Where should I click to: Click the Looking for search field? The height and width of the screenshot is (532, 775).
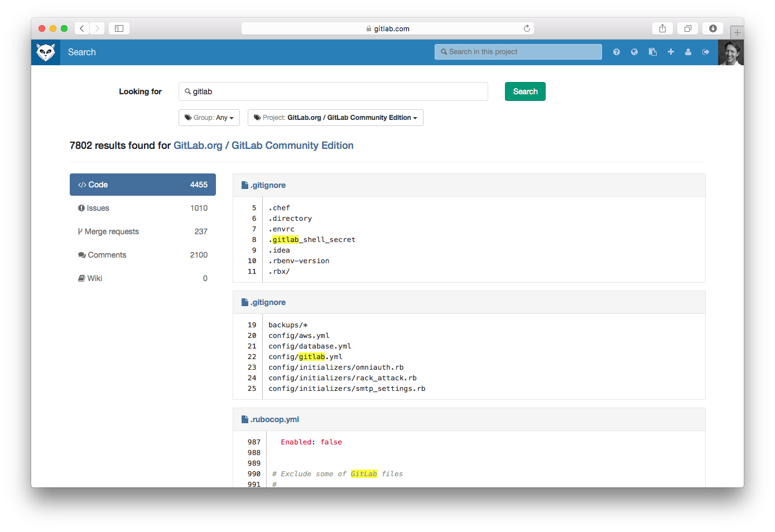[335, 91]
